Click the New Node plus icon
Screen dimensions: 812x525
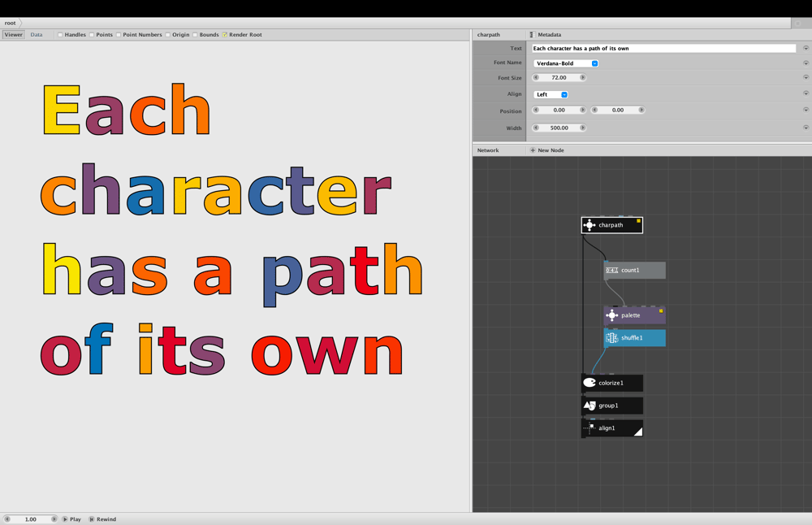point(533,150)
